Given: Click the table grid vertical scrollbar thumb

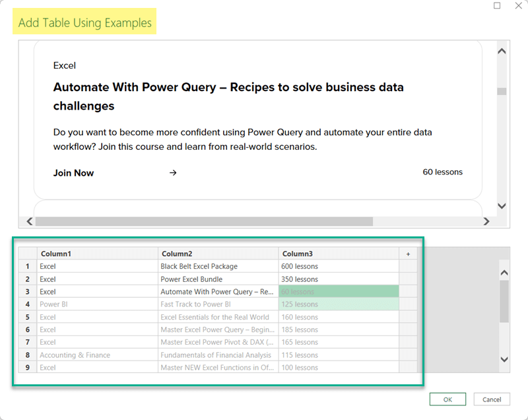Looking at the screenshot, I should [x=504, y=301].
